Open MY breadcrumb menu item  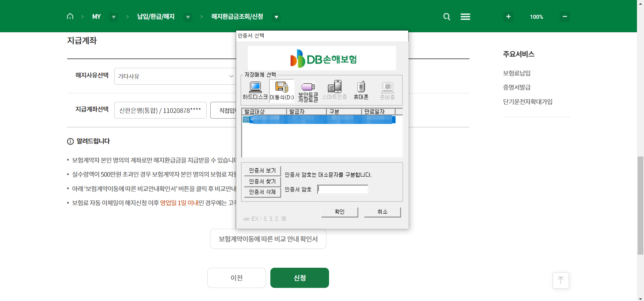97,16
